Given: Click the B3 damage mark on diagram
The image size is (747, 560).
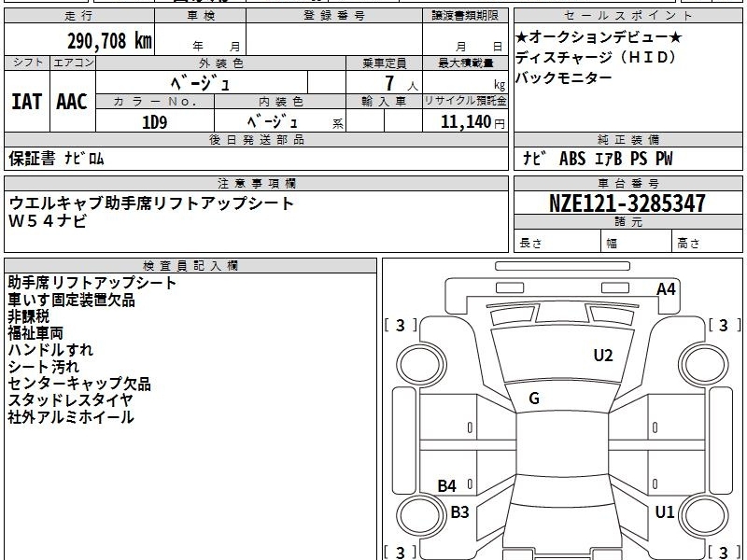Looking at the screenshot, I should coord(459,511).
